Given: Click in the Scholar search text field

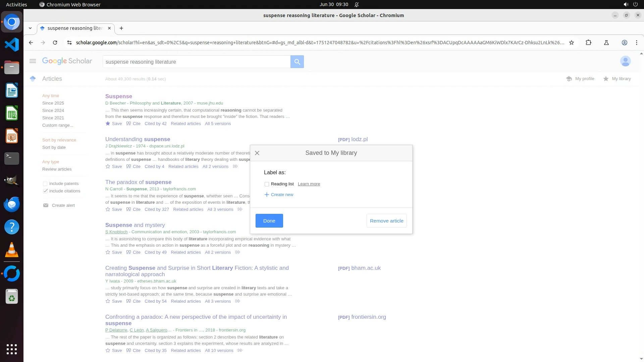Looking at the screenshot, I should coord(196,62).
